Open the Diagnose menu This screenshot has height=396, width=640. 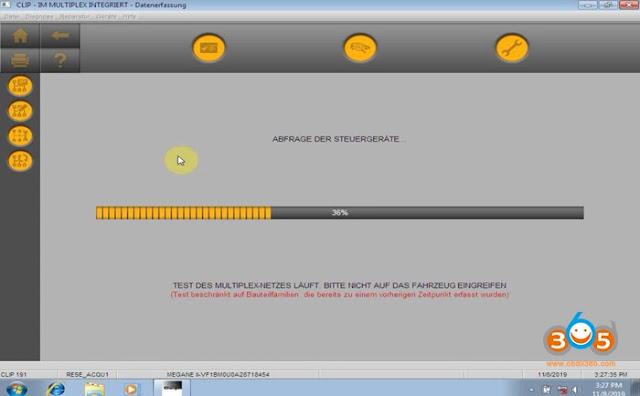39,17
